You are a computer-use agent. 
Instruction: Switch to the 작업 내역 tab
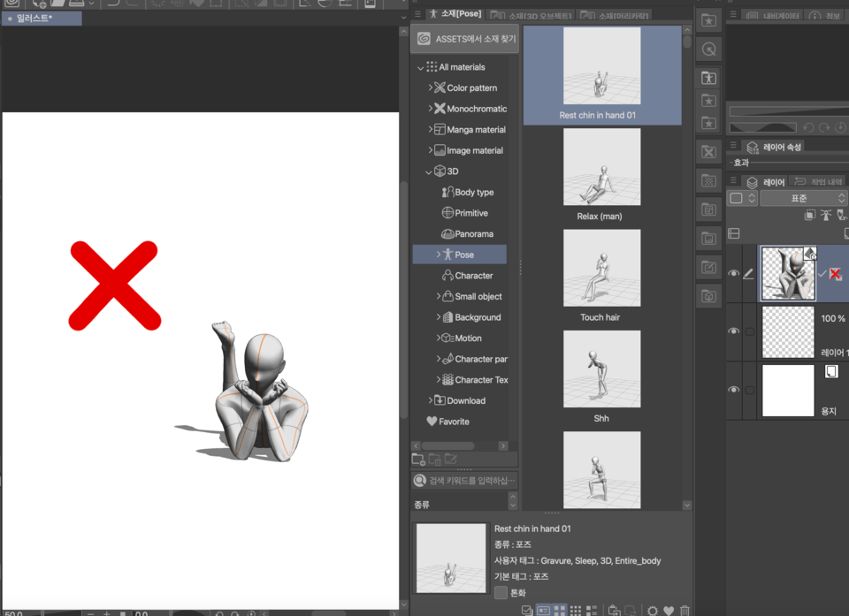coord(819,180)
